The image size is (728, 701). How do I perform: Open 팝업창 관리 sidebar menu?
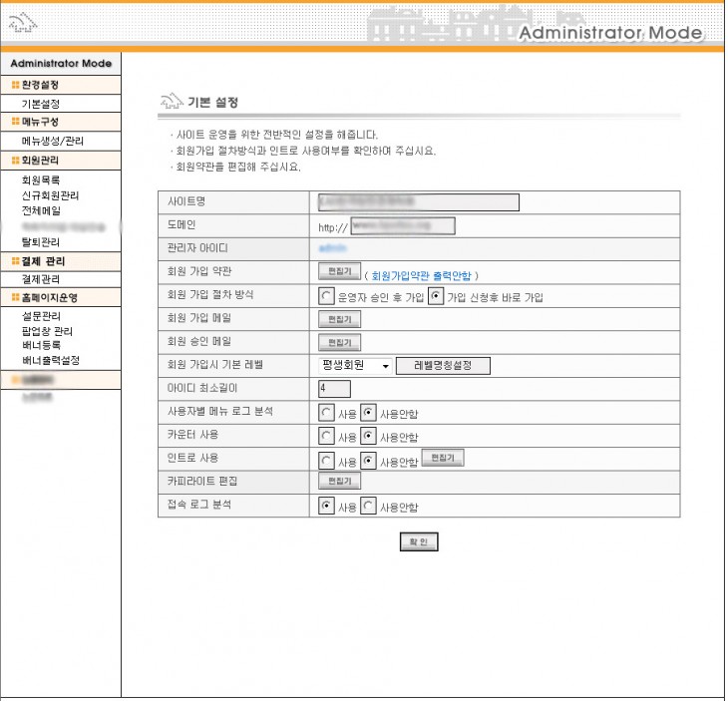coord(47,331)
